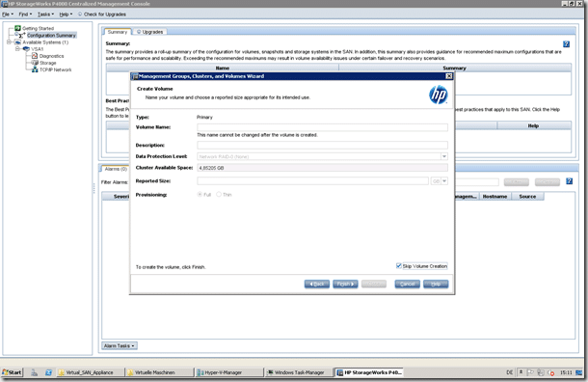
Task: Click the Help column header in Best Practice table
Action: (534, 125)
